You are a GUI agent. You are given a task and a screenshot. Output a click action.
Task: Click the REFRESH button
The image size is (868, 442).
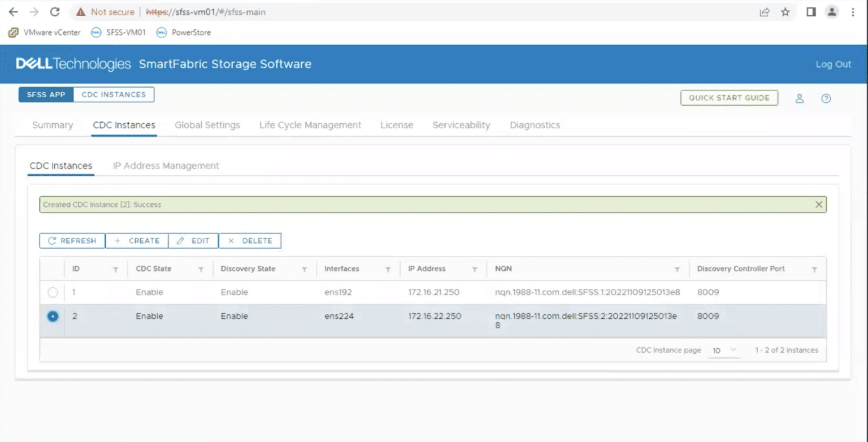pos(72,241)
